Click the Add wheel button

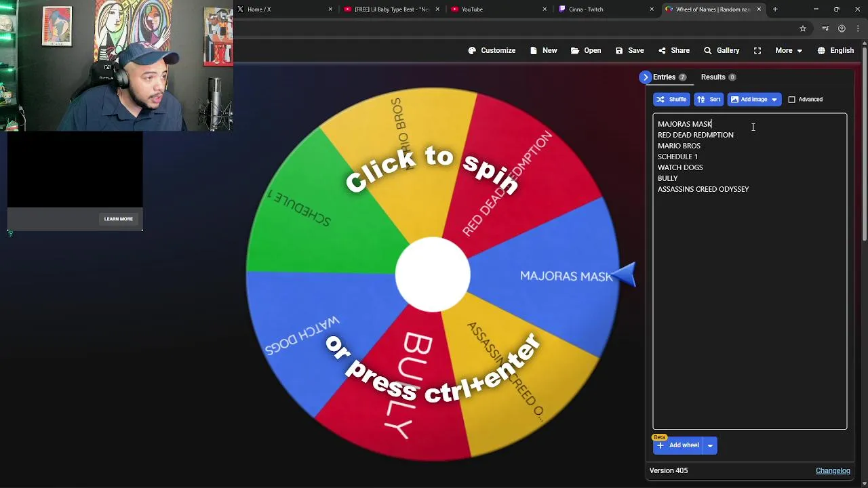click(678, 445)
